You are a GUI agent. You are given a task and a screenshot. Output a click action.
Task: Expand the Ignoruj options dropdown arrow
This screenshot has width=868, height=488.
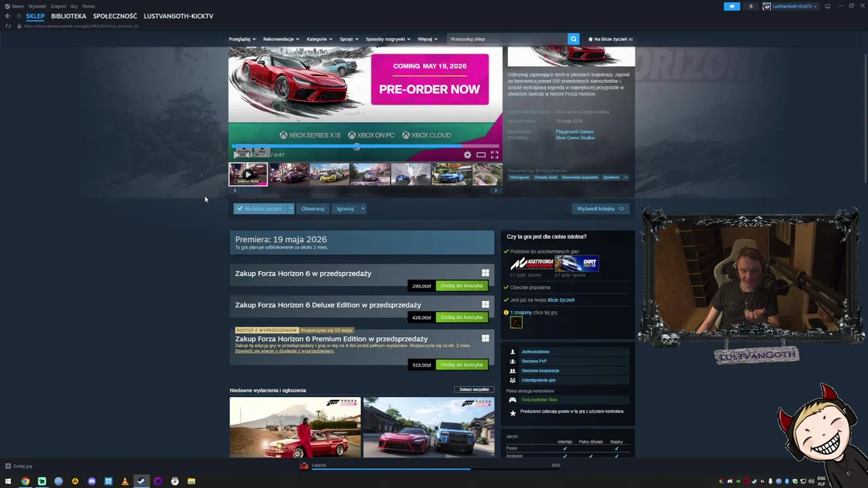[363, 209]
